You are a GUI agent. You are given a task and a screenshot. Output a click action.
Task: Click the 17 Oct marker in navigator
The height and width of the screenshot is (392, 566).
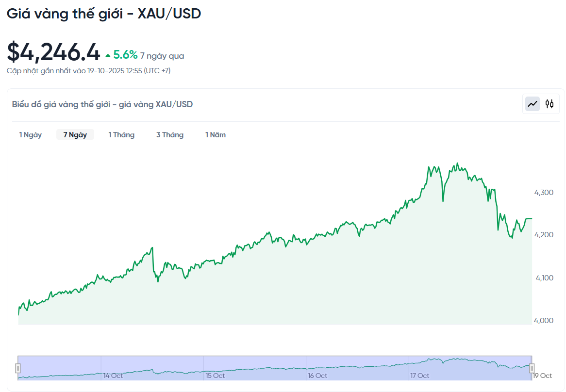(x=419, y=376)
